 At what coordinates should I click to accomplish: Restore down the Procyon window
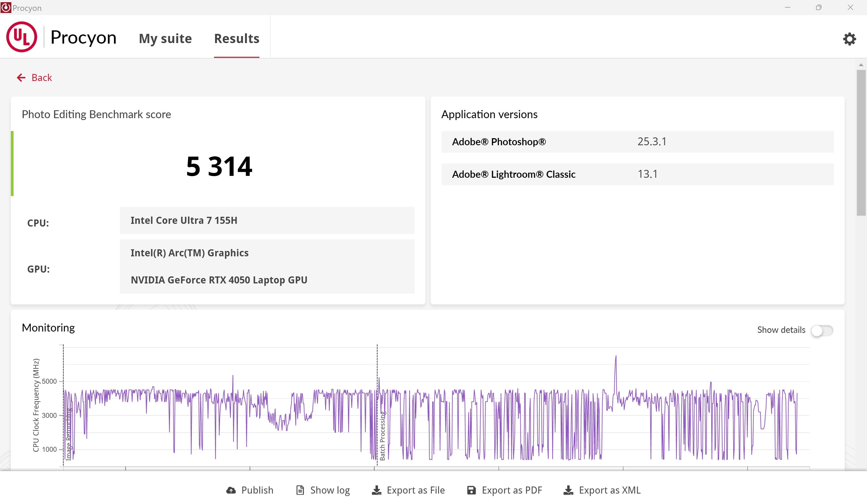point(819,8)
